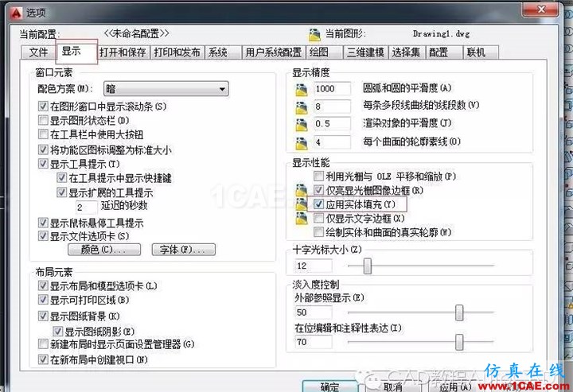Click drawing icon beside 渲染对象的平滑度
Screen dimensions: 573x392
point(302,125)
